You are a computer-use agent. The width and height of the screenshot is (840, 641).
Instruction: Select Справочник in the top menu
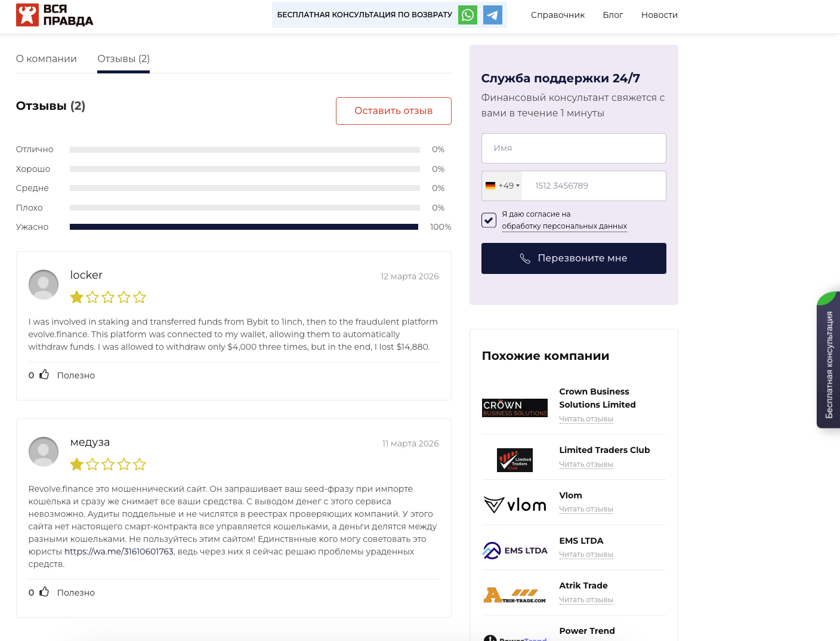pyautogui.click(x=557, y=15)
